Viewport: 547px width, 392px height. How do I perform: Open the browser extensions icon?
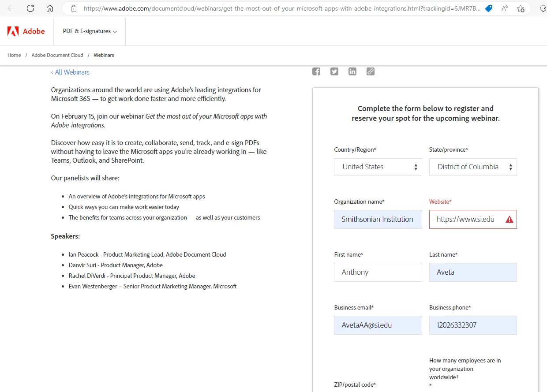coord(543,8)
